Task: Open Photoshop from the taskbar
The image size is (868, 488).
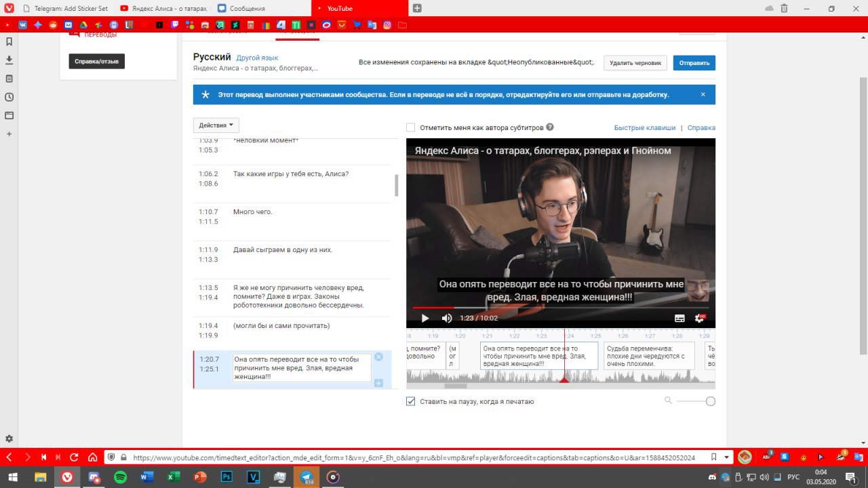Action: pos(226,476)
